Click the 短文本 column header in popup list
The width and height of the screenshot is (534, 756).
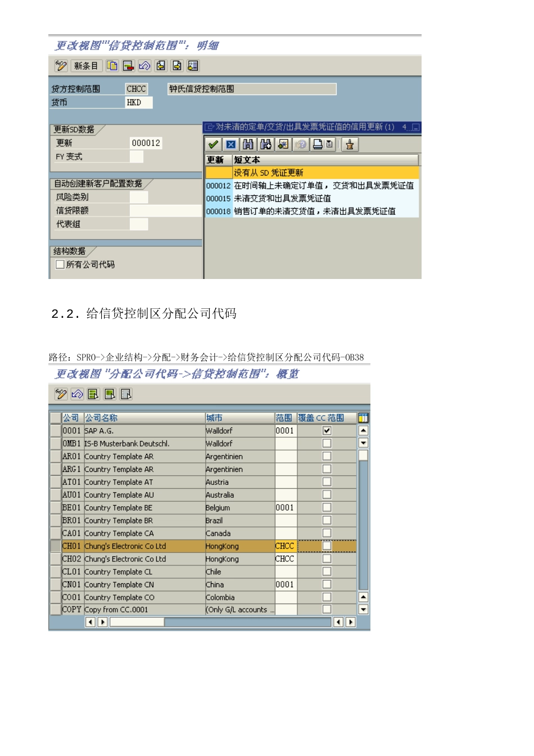pos(325,160)
